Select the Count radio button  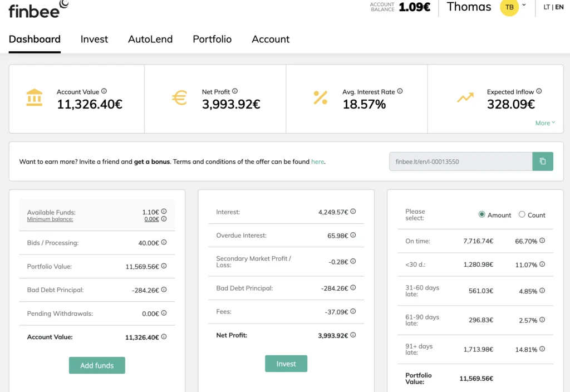click(522, 214)
